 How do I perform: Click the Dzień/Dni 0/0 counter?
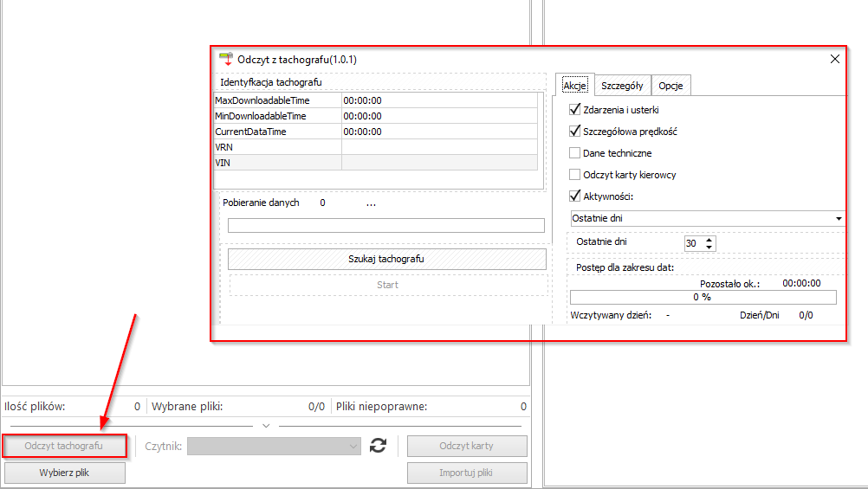point(806,315)
